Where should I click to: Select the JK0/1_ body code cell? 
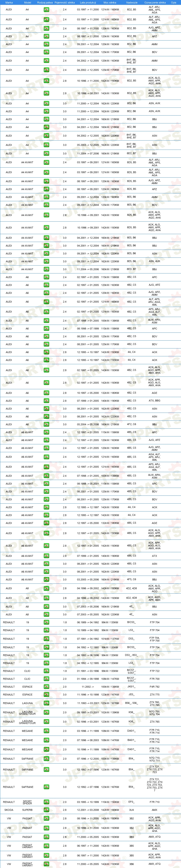click(x=131, y=687)
